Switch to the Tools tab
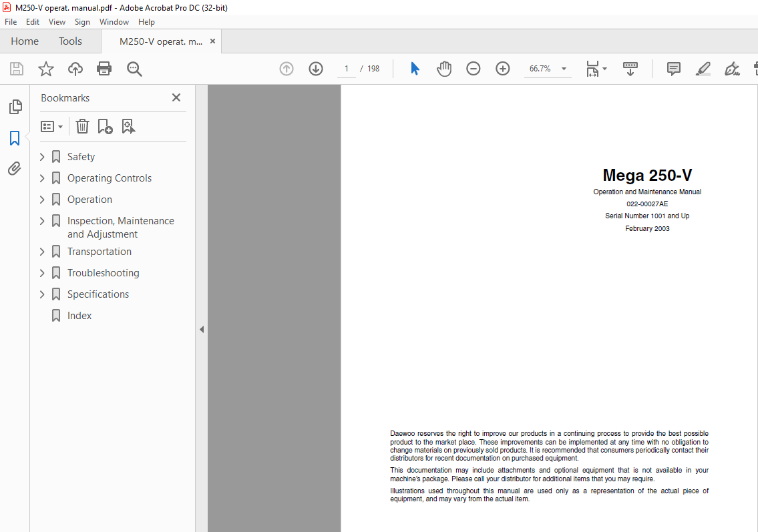The width and height of the screenshot is (758, 532). (70, 41)
